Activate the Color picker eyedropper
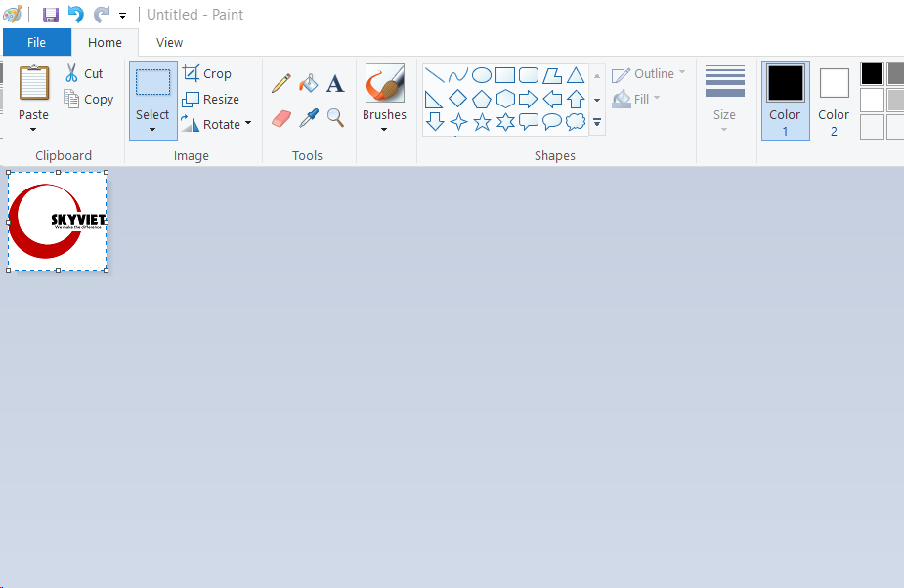Image resolution: width=904 pixels, height=588 pixels. 309,118
